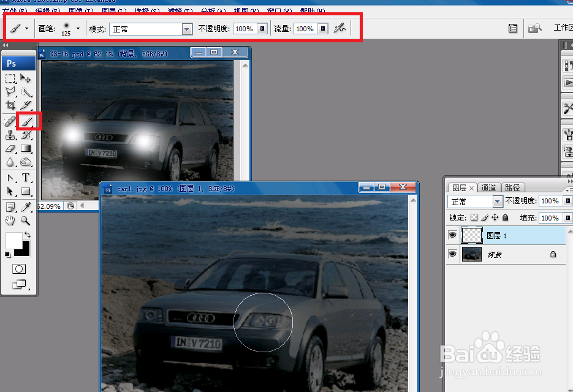The image size is (573, 392).
Task: Select the Crop tool
Action: pos(10,105)
